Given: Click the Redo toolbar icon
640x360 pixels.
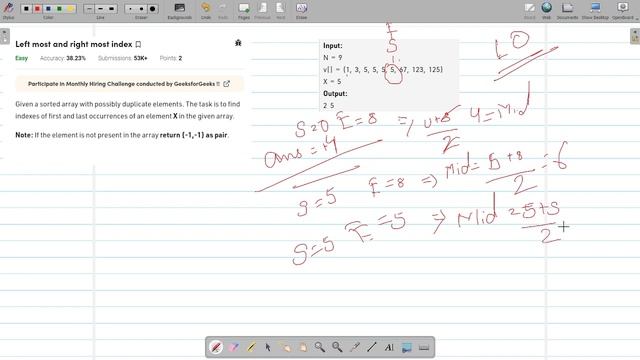Looking at the screenshot, I should 223,11.
